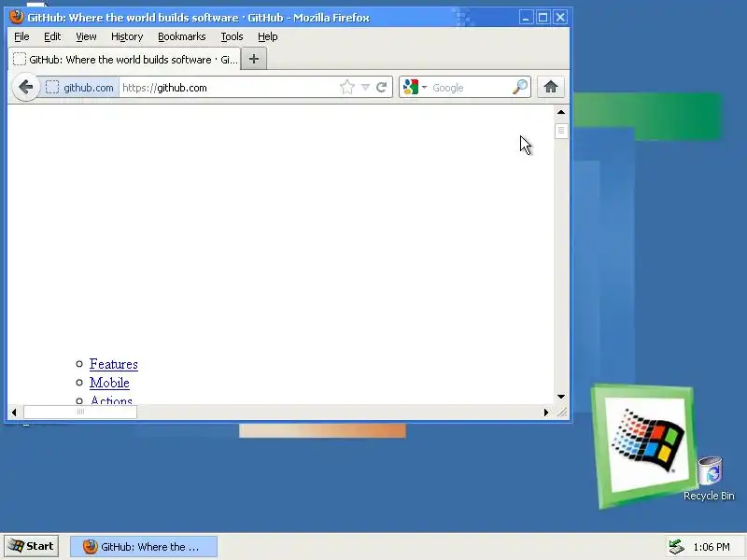Open the Start menu
Image resolution: width=747 pixels, height=560 pixels.
[32, 546]
